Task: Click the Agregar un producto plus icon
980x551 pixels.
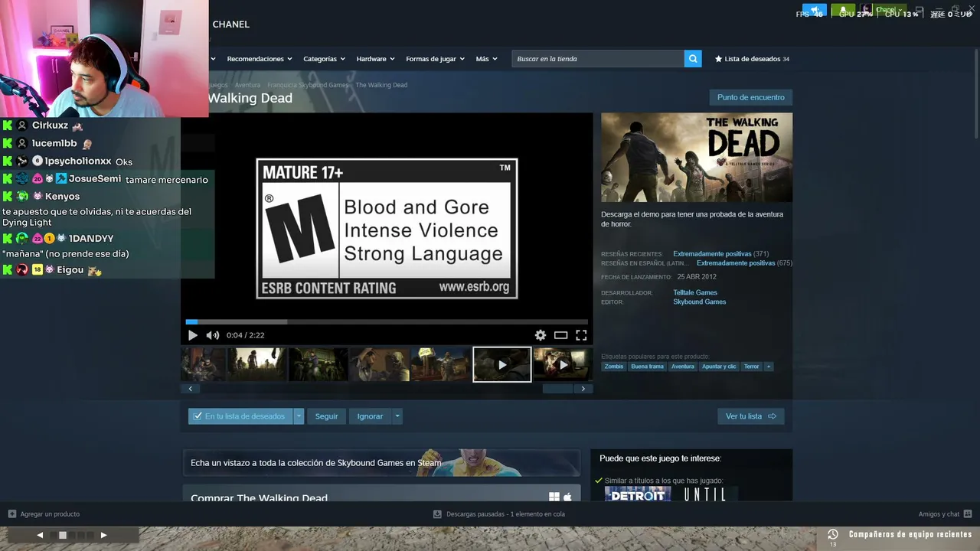Action: [11, 514]
